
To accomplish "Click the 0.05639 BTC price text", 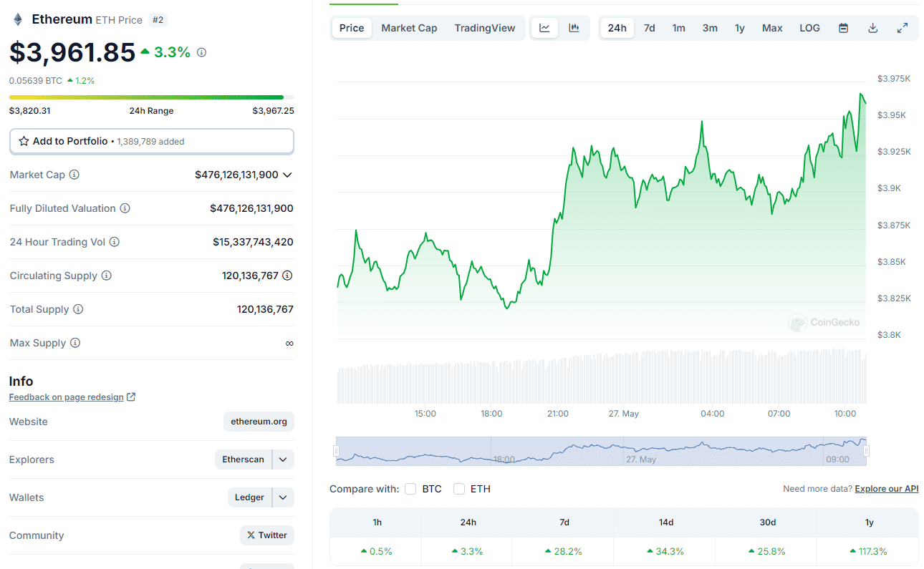I will coord(36,80).
